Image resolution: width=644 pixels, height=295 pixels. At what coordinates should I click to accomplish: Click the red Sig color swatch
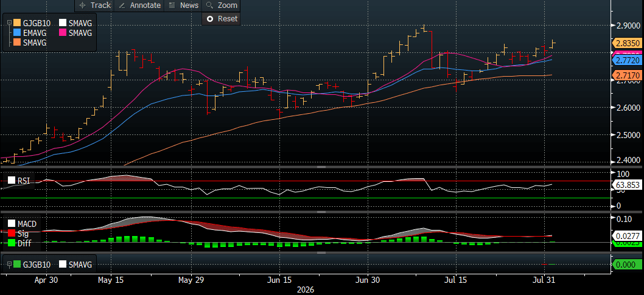click(x=11, y=234)
